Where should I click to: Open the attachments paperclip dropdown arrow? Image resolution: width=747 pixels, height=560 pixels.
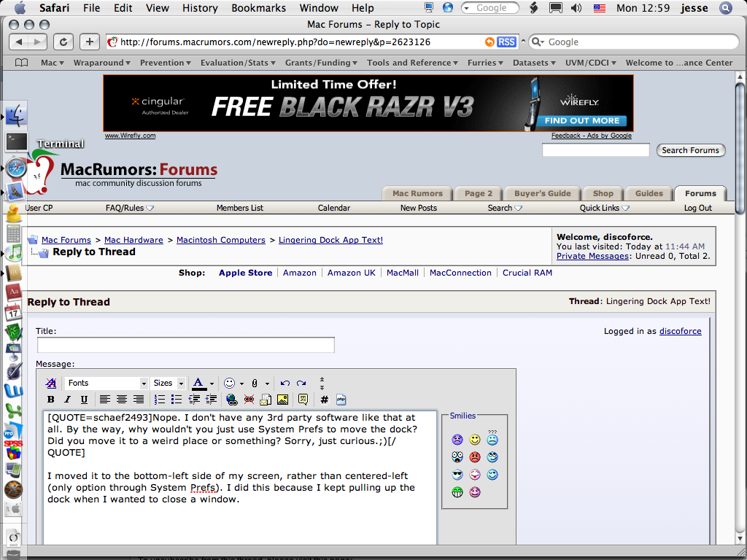267,384
